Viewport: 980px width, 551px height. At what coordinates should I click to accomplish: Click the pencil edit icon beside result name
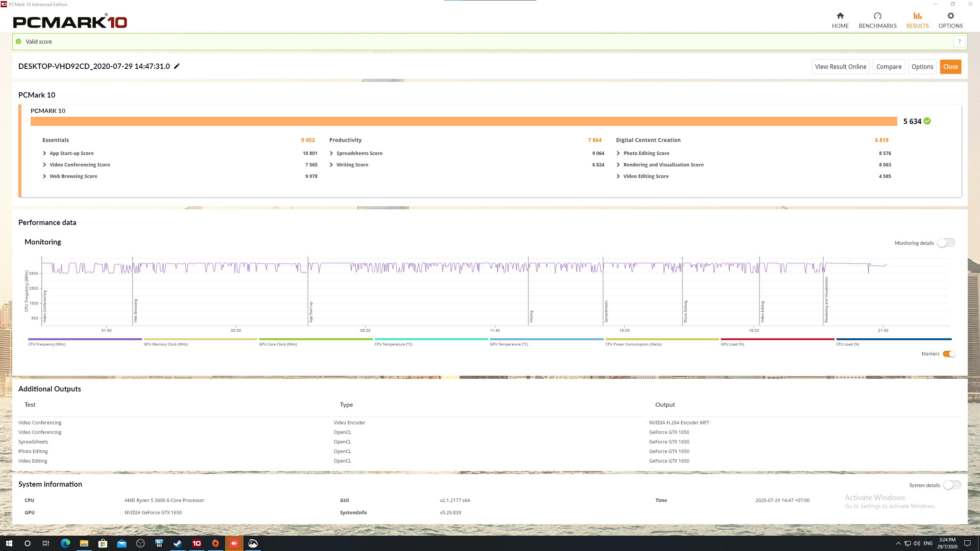tap(177, 66)
